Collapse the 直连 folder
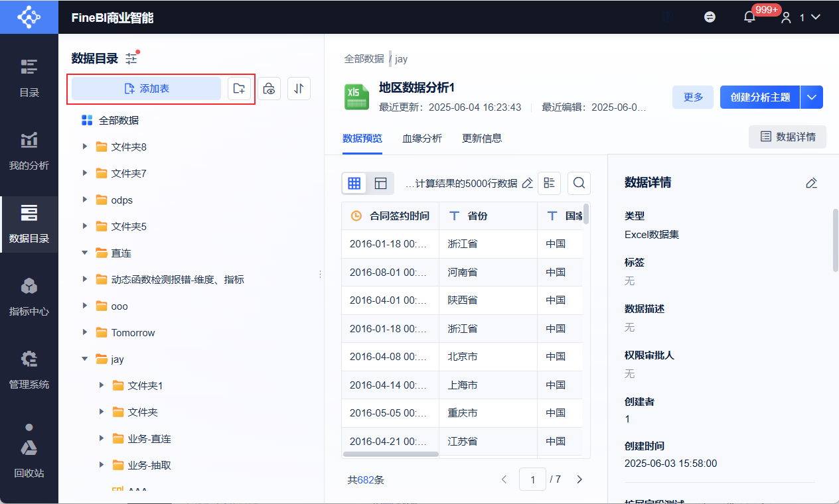 click(x=85, y=253)
